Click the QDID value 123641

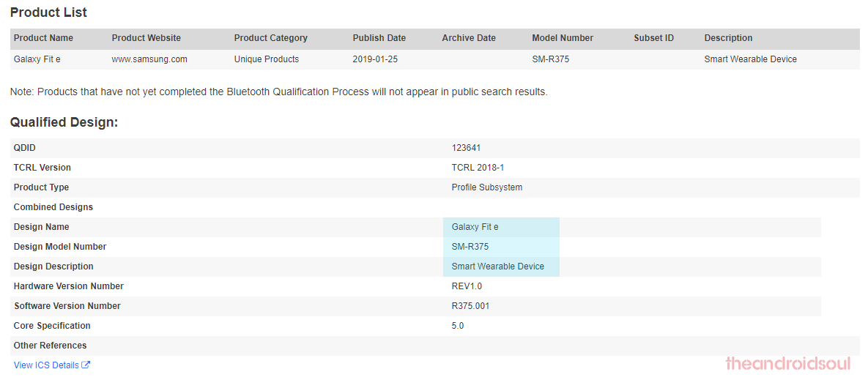pyautogui.click(x=466, y=148)
